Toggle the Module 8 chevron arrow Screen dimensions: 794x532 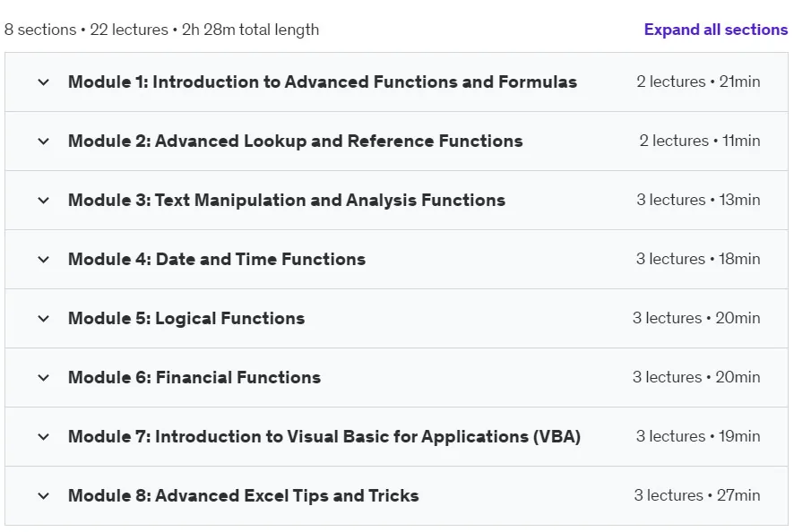44,496
